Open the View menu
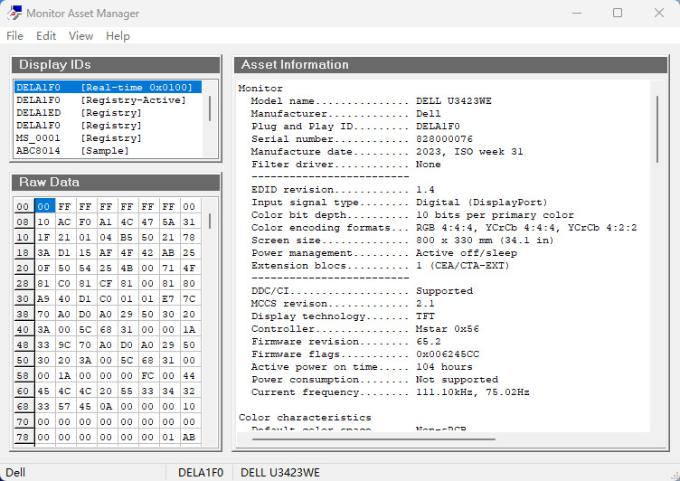The width and height of the screenshot is (680, 481). (x=81, y=36)
